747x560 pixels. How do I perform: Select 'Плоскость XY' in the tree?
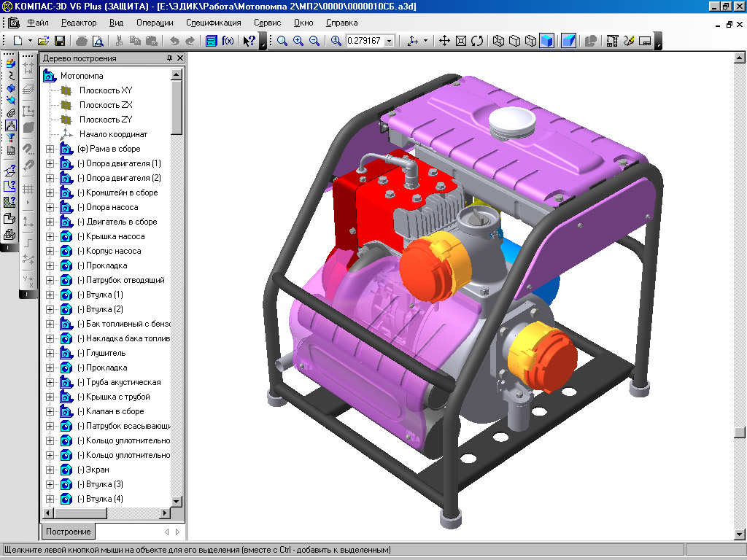pos(106,90)
